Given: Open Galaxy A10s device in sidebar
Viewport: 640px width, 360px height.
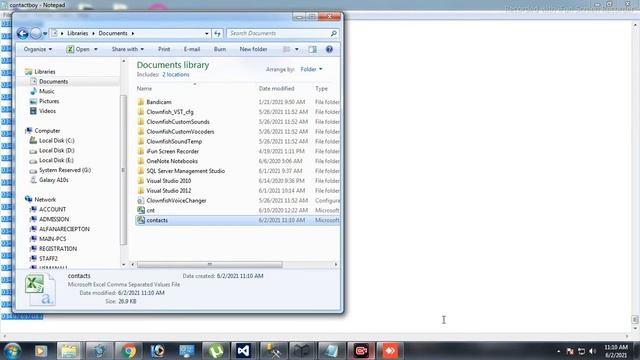Looking at the screenshot, I should 53,180.
